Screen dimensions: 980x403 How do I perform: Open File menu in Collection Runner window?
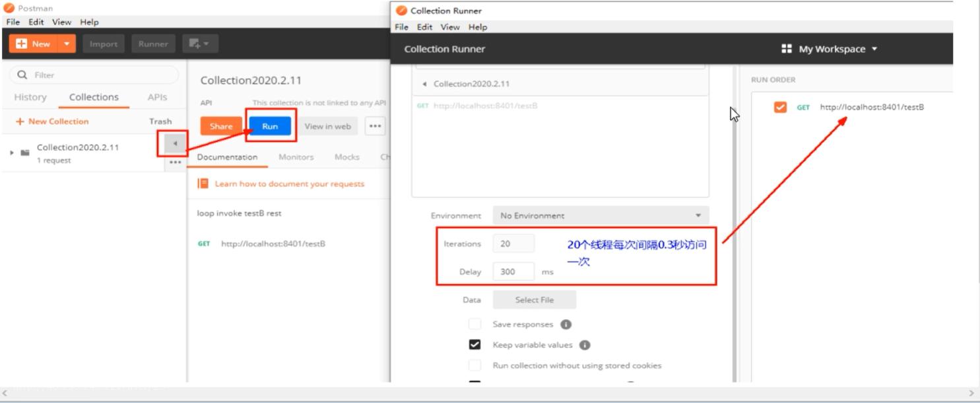click(x=402, y=27)
